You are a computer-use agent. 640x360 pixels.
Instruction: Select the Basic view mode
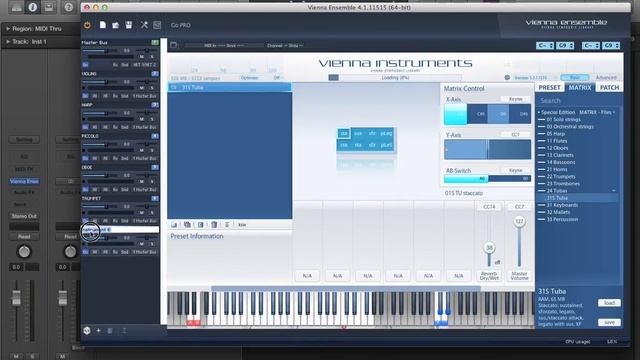point(574,78)
